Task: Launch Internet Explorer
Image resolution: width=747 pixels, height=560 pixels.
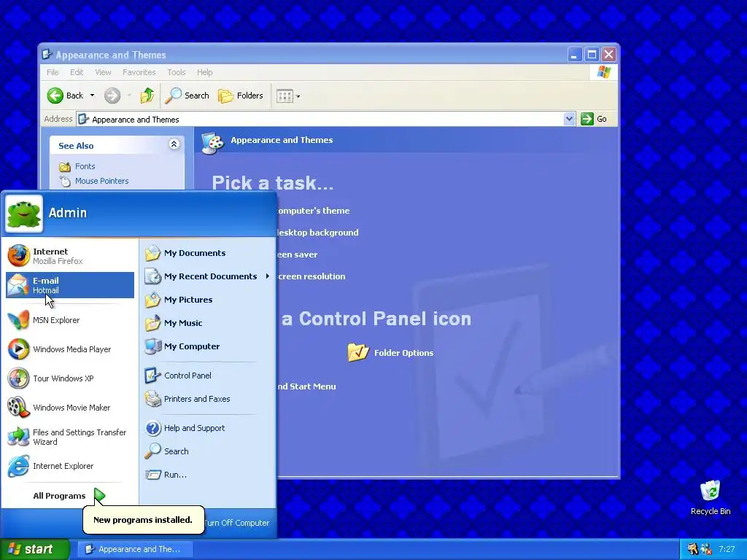Action: pyautogui.click(x=70, y=466)
